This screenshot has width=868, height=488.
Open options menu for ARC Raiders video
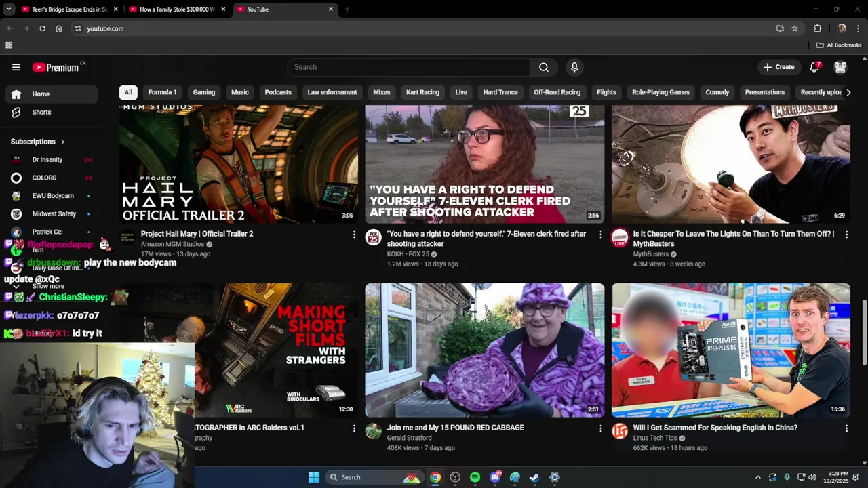tap(354, 428)
